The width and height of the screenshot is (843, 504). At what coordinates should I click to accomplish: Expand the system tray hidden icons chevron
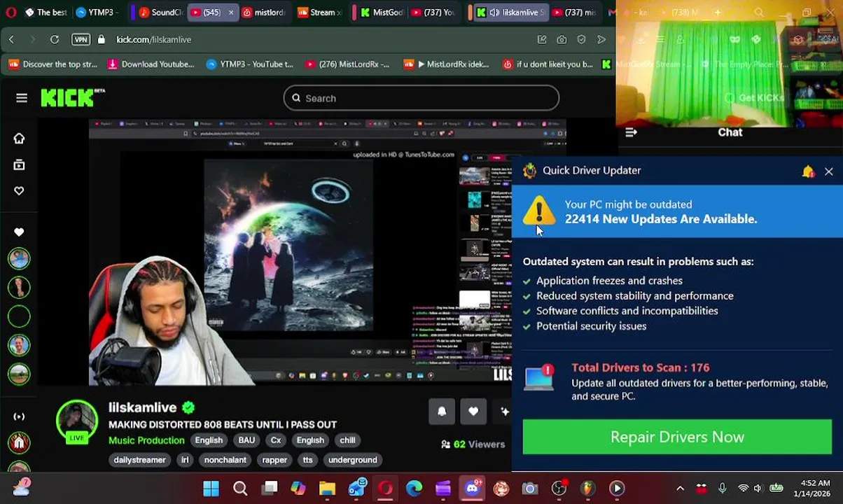[680, 489]
